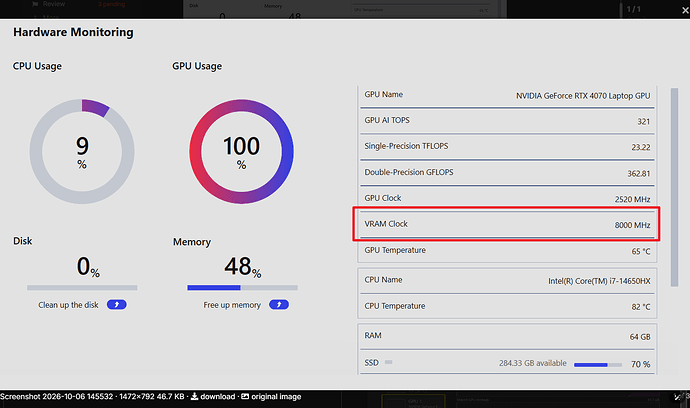
Task: Click the 362.81 GFLOPS value
Action: pyautogui.click(x=639, y=173)
